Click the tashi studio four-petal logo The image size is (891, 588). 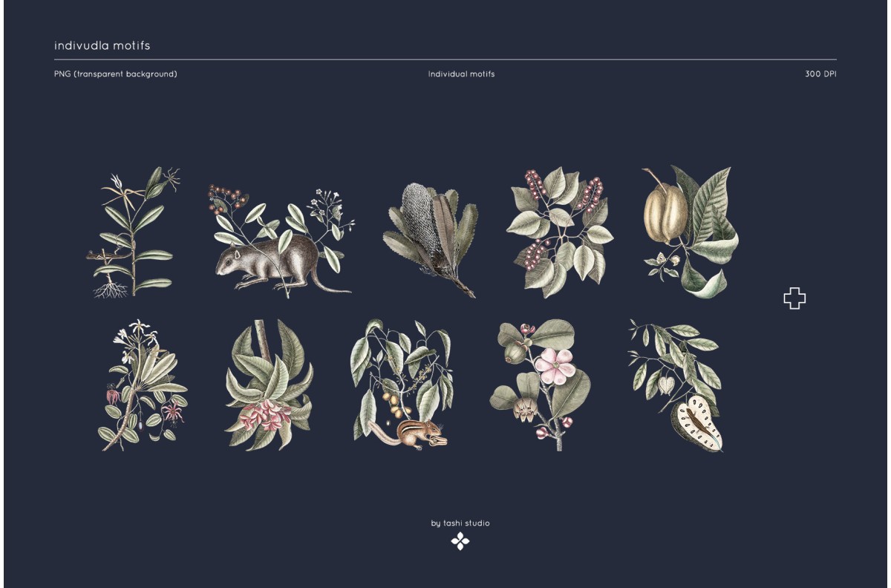pyautogui.click(x=460, y=541)
